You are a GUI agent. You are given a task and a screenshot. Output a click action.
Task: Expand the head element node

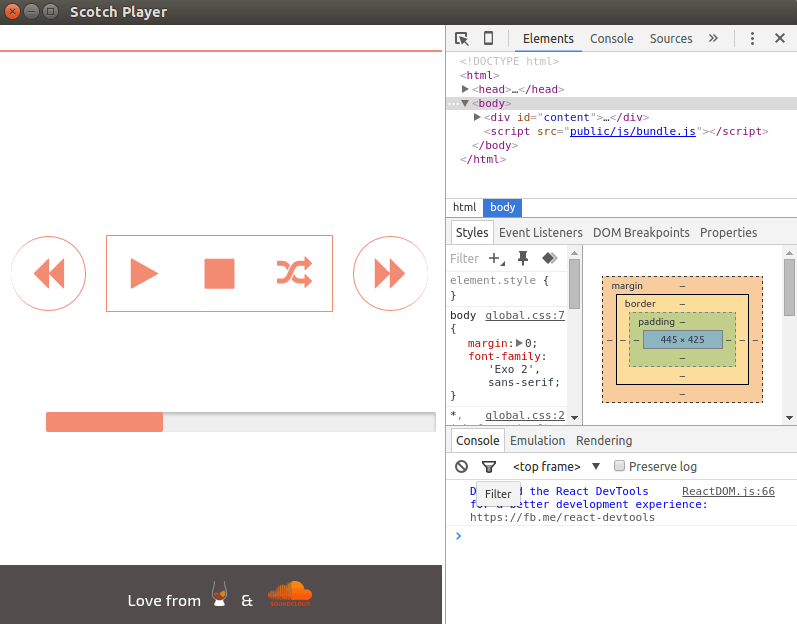point(465,89)
